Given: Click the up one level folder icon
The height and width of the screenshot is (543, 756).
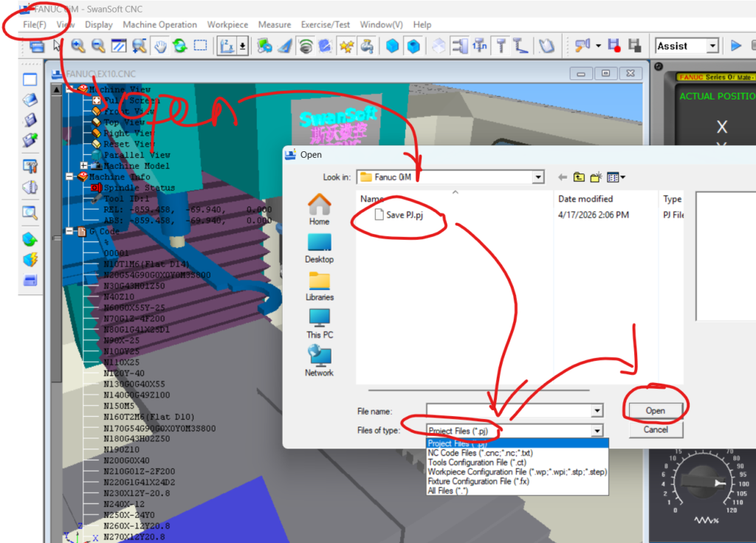Looking at the screenshot, I should (x=579, y=177).
